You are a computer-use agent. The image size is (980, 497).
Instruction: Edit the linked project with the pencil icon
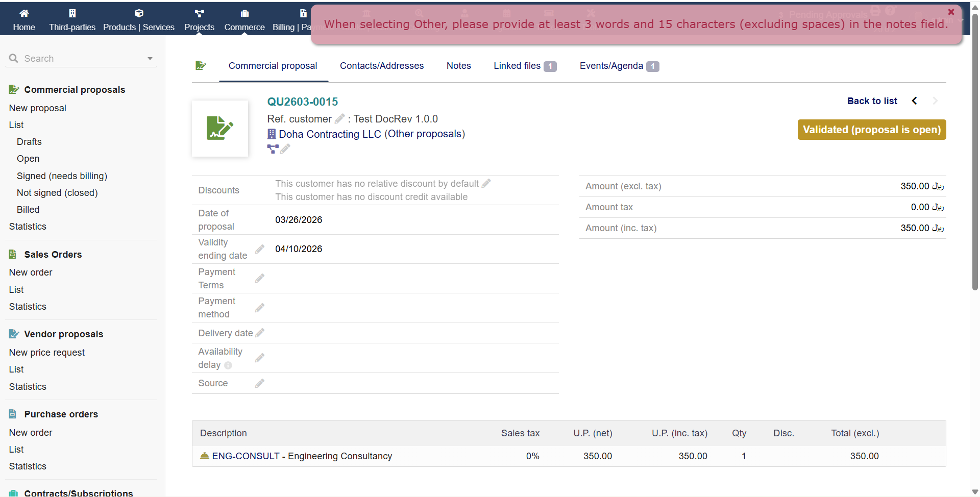tap(285, 148)
